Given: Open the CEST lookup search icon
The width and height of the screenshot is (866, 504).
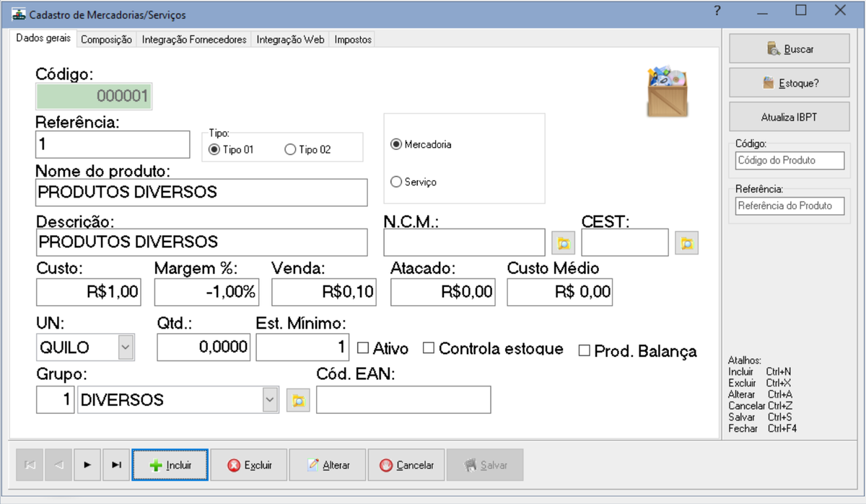Looking at the screenshot, I should [687, 244].
